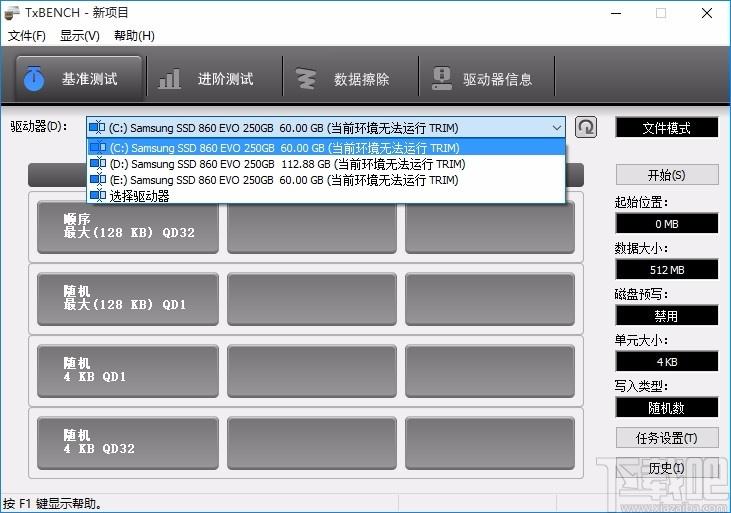The image size is (731, 513).
Task: Minimize the TxBENCH window
Action: point(616,13)
